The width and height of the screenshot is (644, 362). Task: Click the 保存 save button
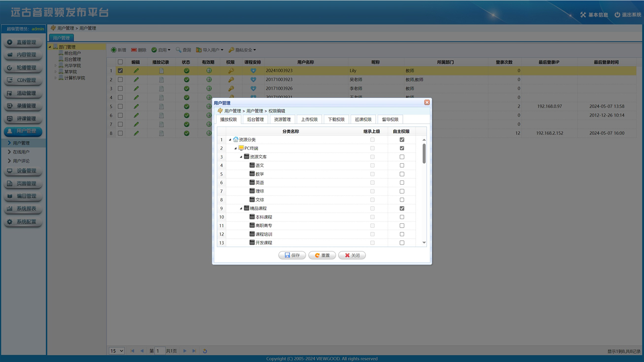292,255
